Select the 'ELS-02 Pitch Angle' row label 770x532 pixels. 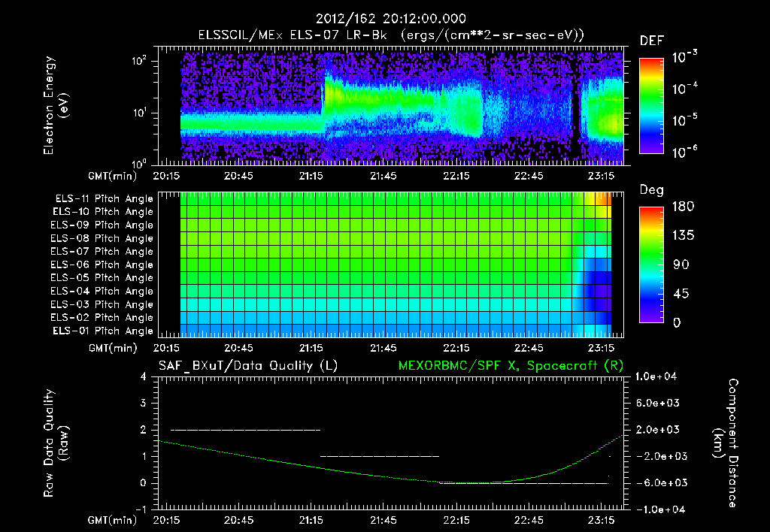pyautogui.click(x=102, y=318)
